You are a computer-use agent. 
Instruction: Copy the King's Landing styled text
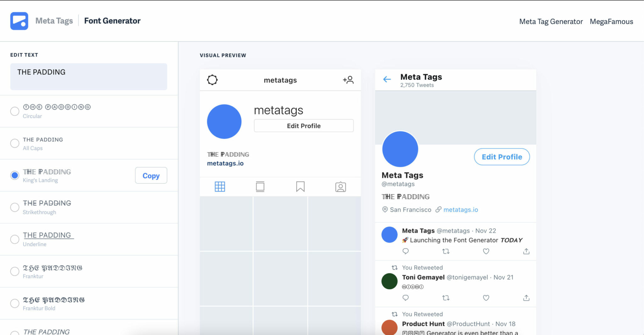click(151, 175)
